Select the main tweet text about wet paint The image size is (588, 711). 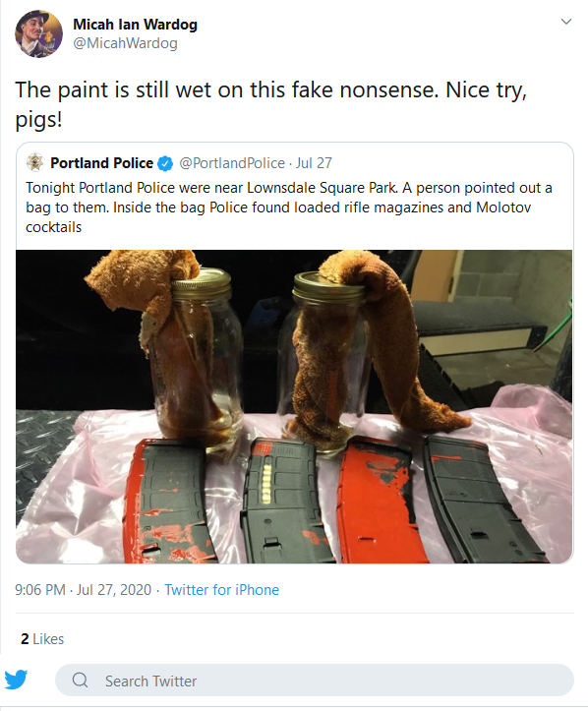pos(271,104)
